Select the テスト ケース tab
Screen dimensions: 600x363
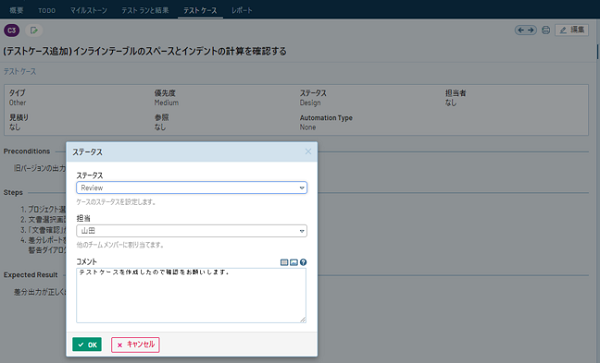click(200, 10)
